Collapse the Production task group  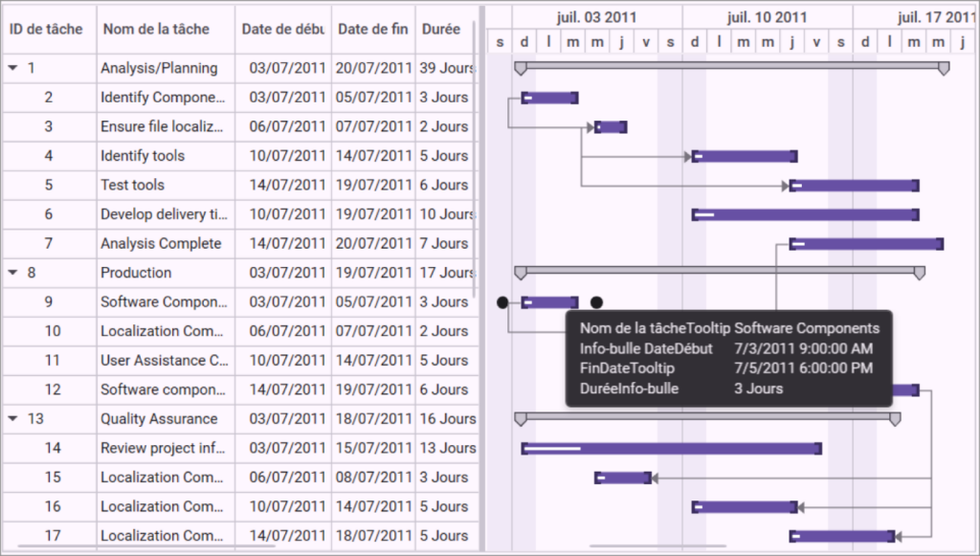pos(13,273)
